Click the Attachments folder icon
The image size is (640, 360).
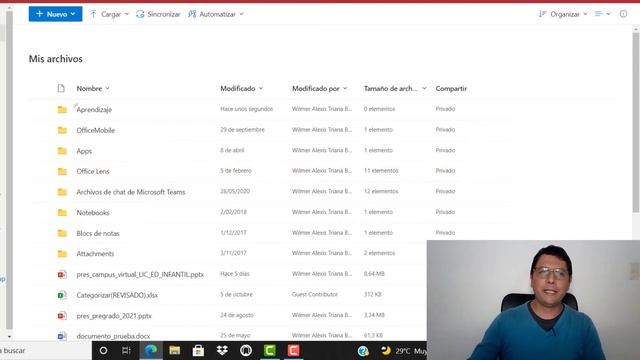coord(62,253)
